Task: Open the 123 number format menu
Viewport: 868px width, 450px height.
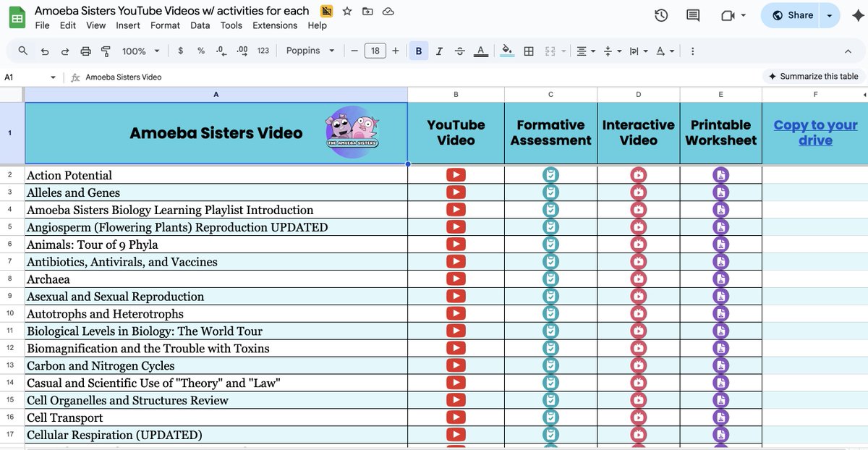Action: [263, 51]
